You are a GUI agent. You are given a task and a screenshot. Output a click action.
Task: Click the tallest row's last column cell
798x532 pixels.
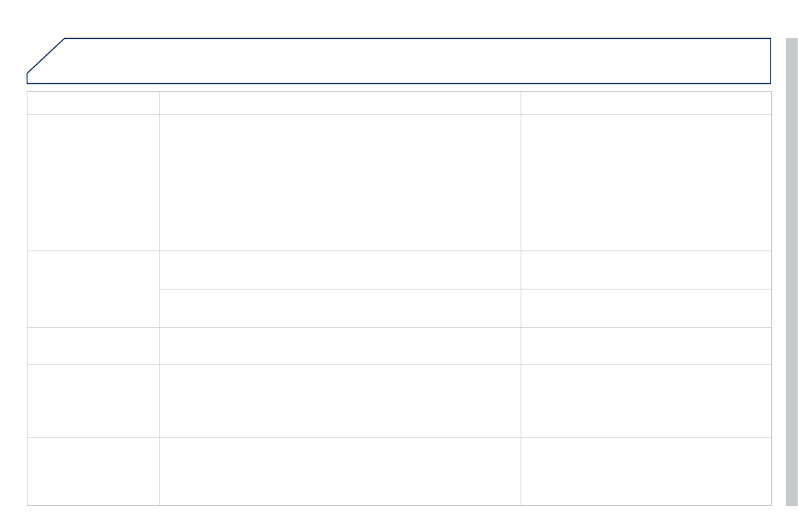646,182
